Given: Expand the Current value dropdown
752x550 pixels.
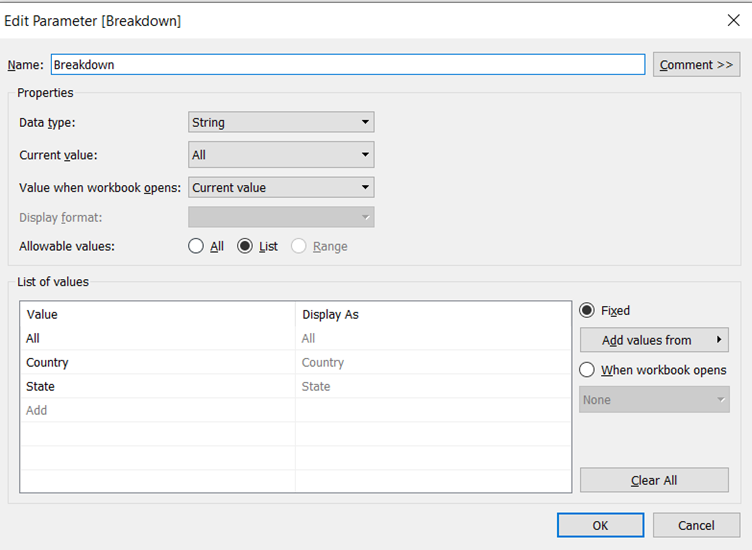Looking at the screenshot, I should click(281, 155).
